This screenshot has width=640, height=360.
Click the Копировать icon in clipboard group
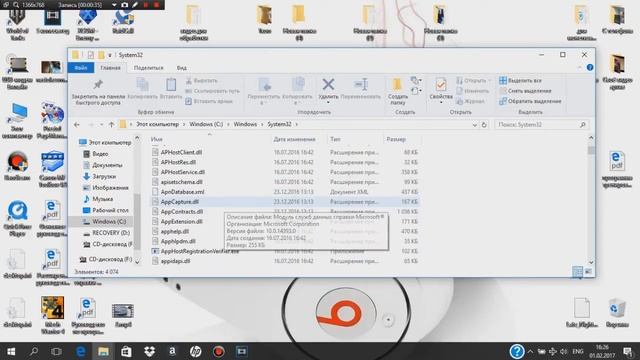click(x=142, y=85)
